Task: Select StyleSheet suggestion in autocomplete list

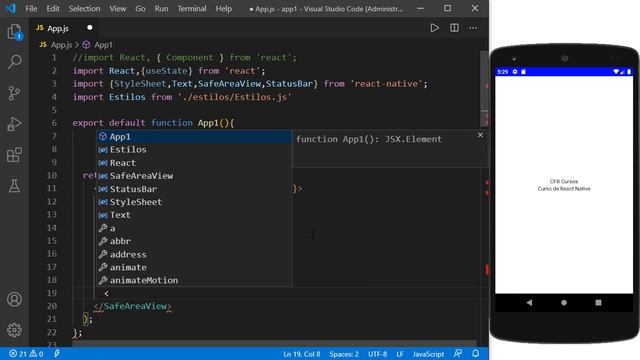Action: (x=194, y=202)
